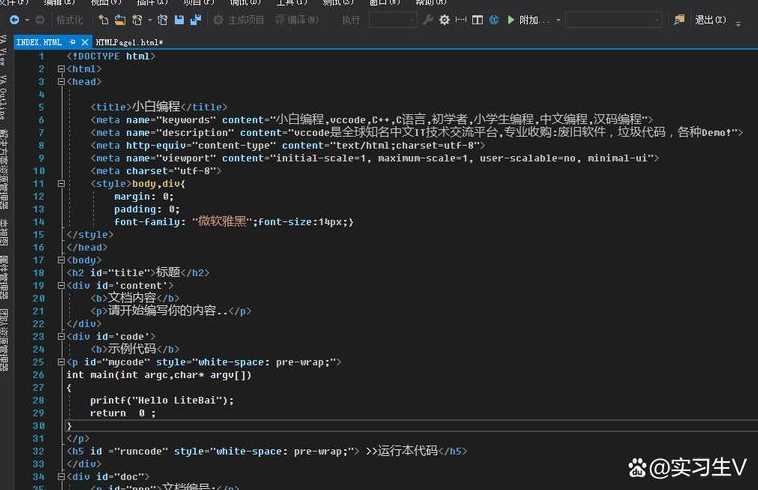
Task: Click the return 0 ; line
Action: point(123,413)
